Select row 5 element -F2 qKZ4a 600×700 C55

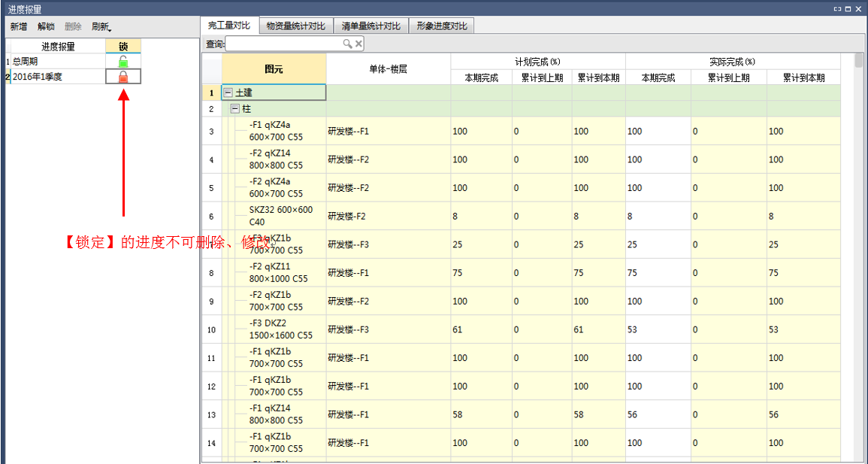point(275,188)
